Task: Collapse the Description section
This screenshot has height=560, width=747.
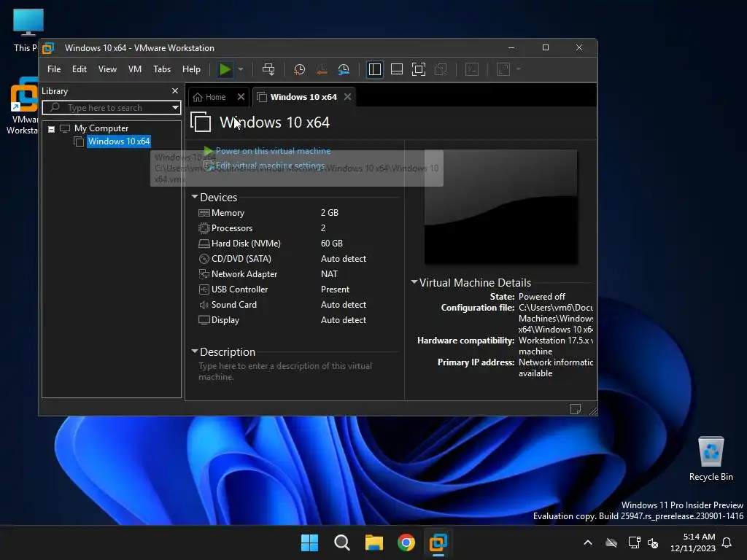Action: pos(194,351)
